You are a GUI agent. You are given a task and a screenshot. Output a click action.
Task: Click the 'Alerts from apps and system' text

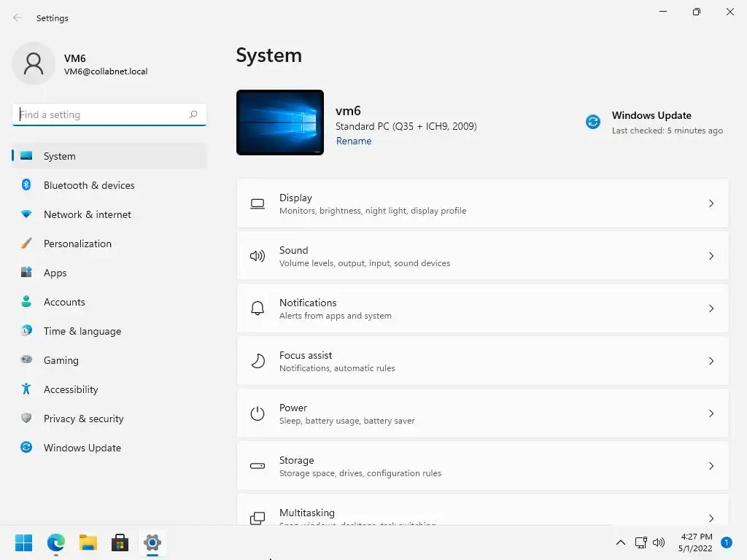coord(336,316)
